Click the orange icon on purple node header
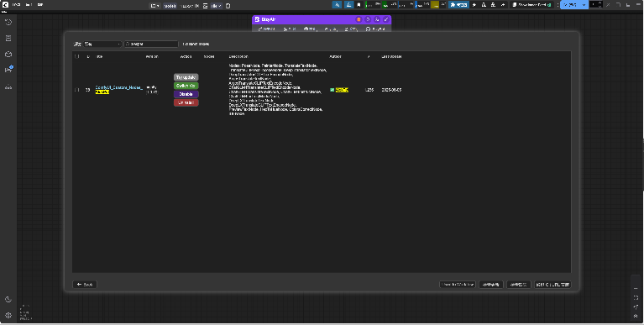This screenshot has width=644, height=325. tap(359, 19)
